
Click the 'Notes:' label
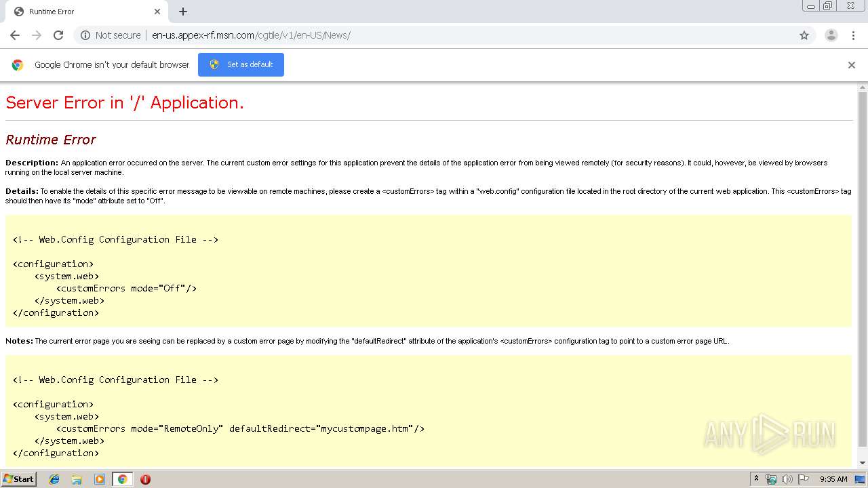19,341
